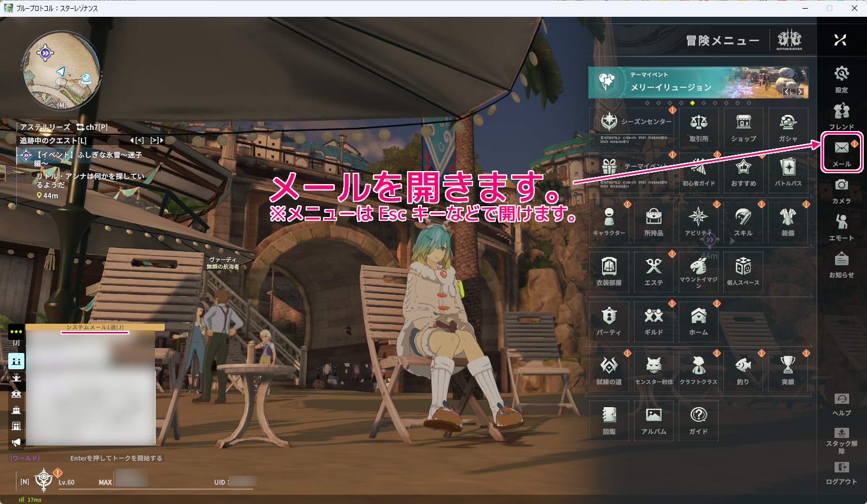
Task: Open 所持品 (Inventory) bag icon
Action: tap(654, 221)
